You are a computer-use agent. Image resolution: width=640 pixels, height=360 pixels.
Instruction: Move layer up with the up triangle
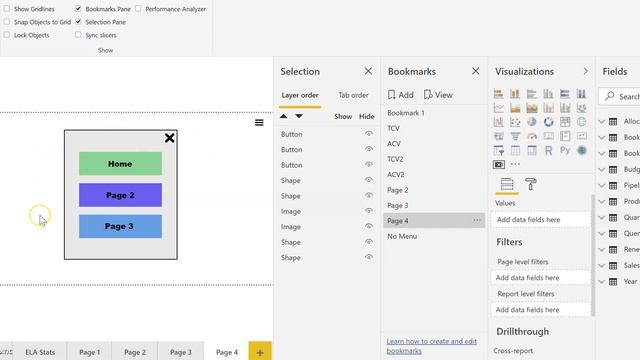(284, 116)
